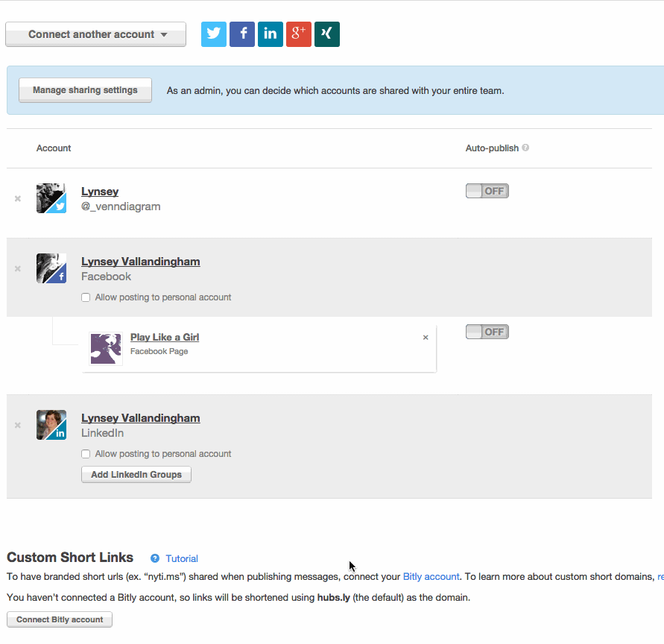Screen dimensions: 664x644
Task: Click the Google Plus icon button
Action: pos(299,34)
